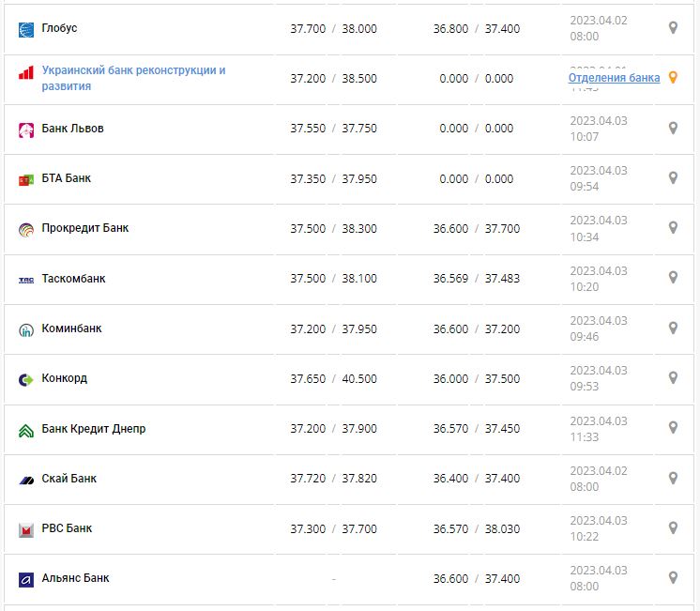The height and width of the screenshot is (611, 700).
Task: Click the Альянс Банк logo icon
Action: (26, 579)
